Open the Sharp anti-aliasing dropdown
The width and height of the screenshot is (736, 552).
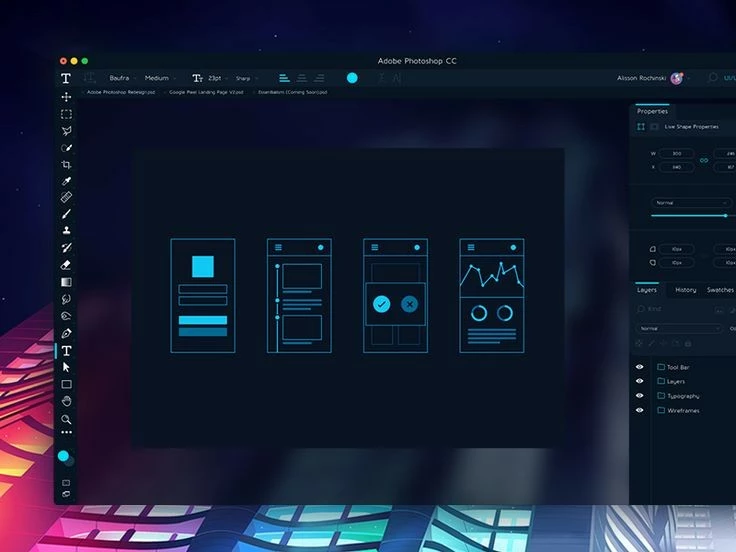coord(247,78)
